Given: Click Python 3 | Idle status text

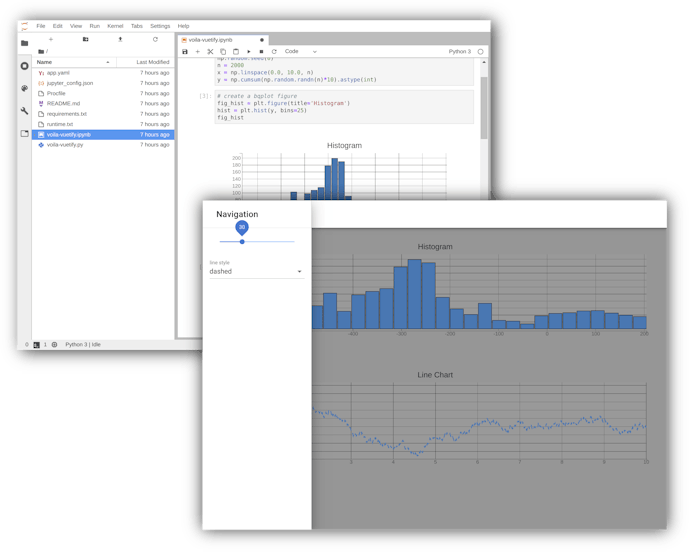Looking at the screenshot, I should click(x=83, y=345).
